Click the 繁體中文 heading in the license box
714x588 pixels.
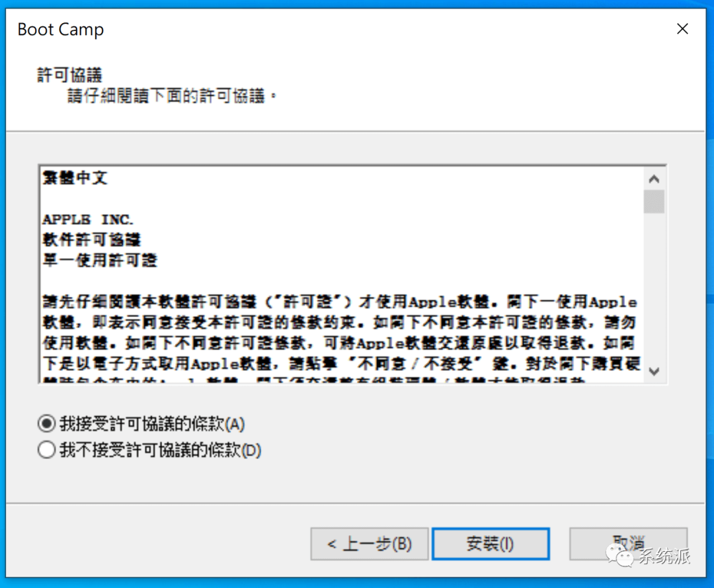pos(75,178)
